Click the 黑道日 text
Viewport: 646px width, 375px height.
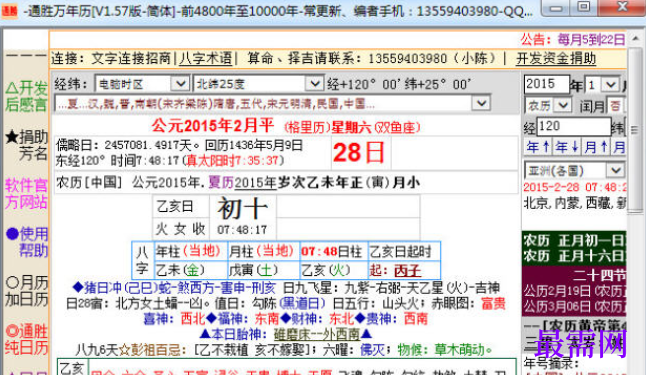pyautogui.click(x=302, y=304)
